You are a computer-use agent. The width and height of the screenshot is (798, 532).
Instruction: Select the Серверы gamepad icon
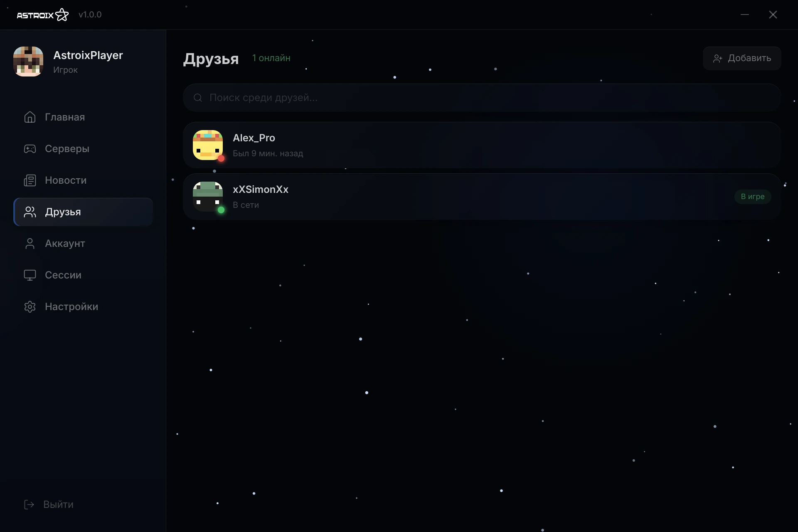click(30, 149)
